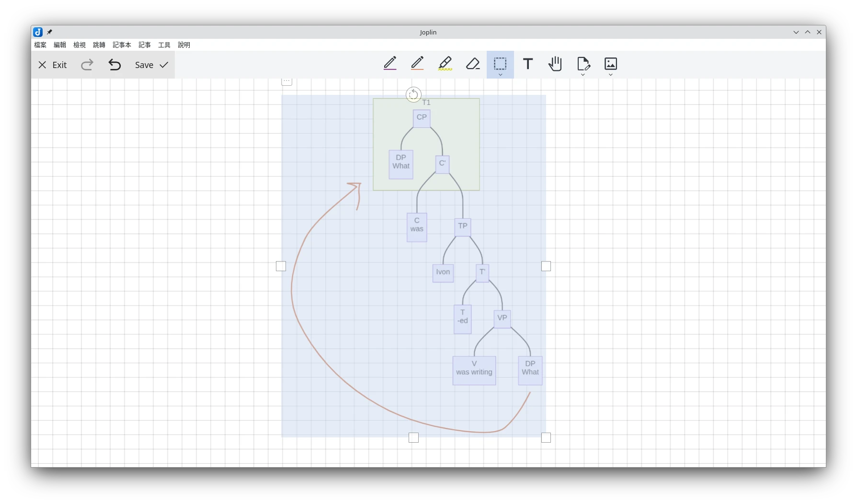Select the purple pen tool
This screenshot has width=857, height=504.
click(390, 63)
